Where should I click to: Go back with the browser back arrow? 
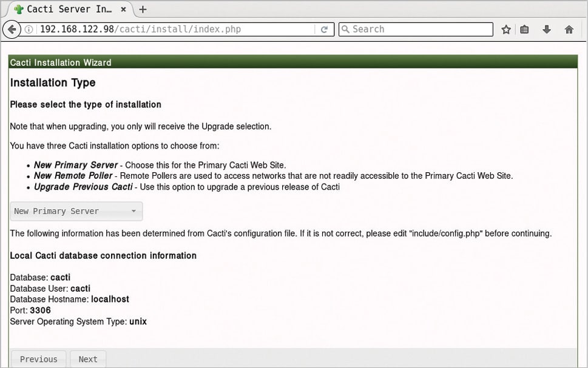point(12,29)
